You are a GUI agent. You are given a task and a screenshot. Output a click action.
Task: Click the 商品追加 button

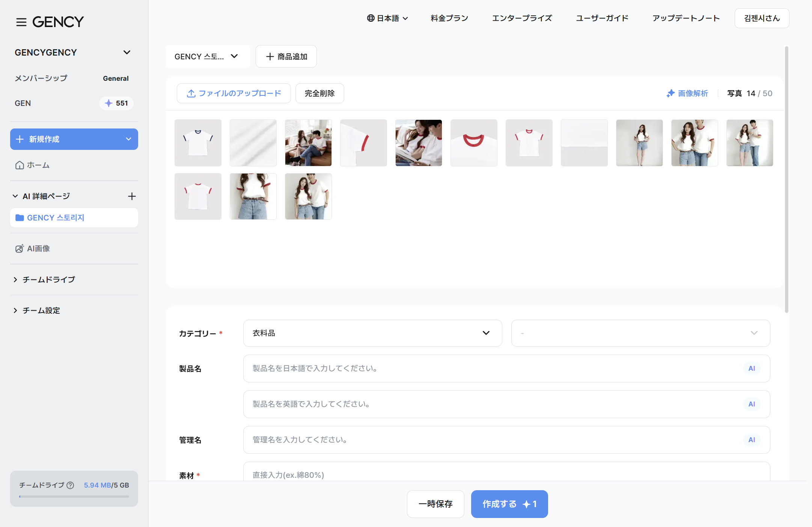pos(286,56)
